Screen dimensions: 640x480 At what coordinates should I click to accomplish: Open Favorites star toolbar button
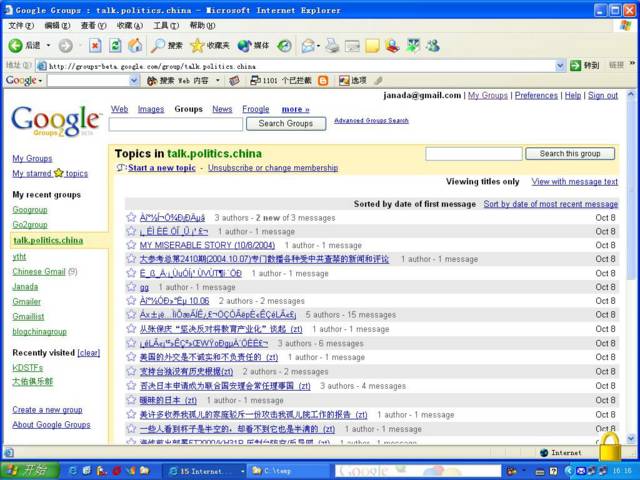tap(210, 45)
